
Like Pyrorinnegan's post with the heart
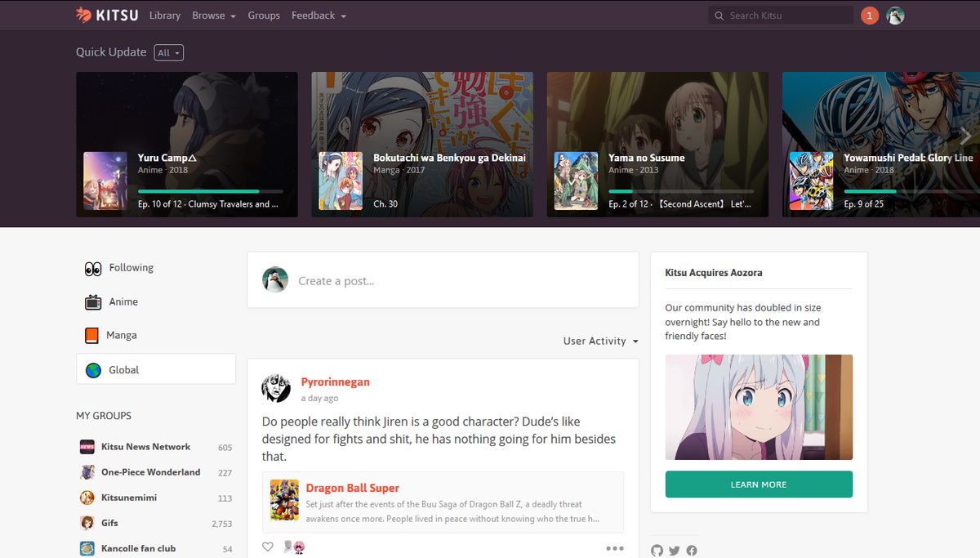click(267, 547)
